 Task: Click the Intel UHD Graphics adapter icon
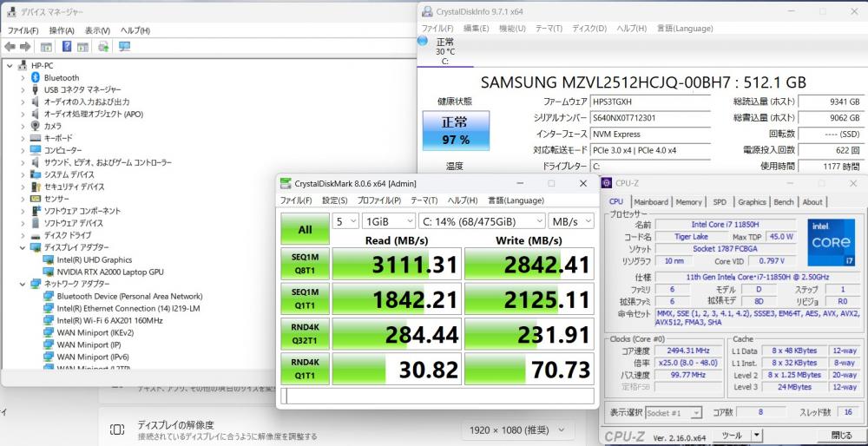(x=48, y=259)
